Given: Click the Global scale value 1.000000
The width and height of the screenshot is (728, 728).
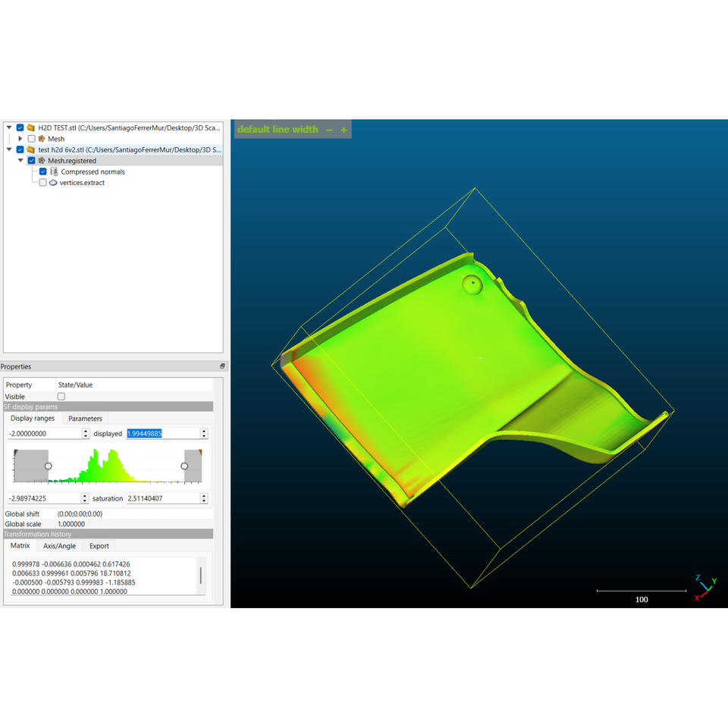Looking at the screenshot, I should click(71, 524).
